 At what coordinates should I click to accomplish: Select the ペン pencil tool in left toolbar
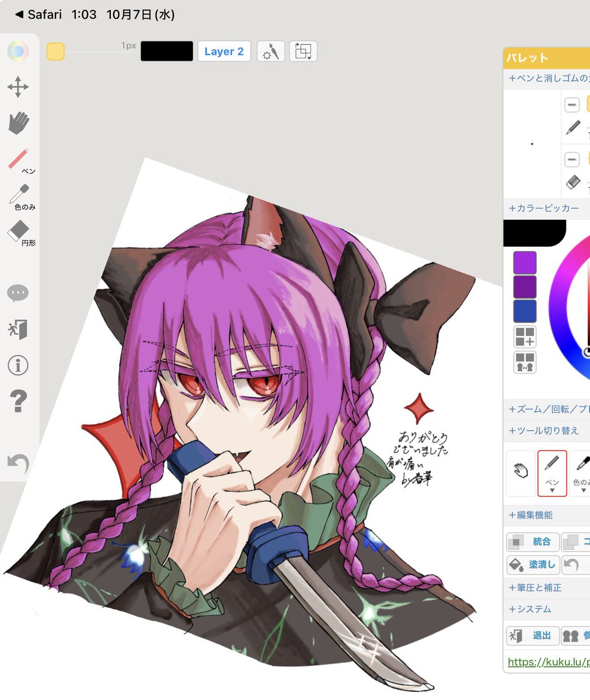point(21,162)
